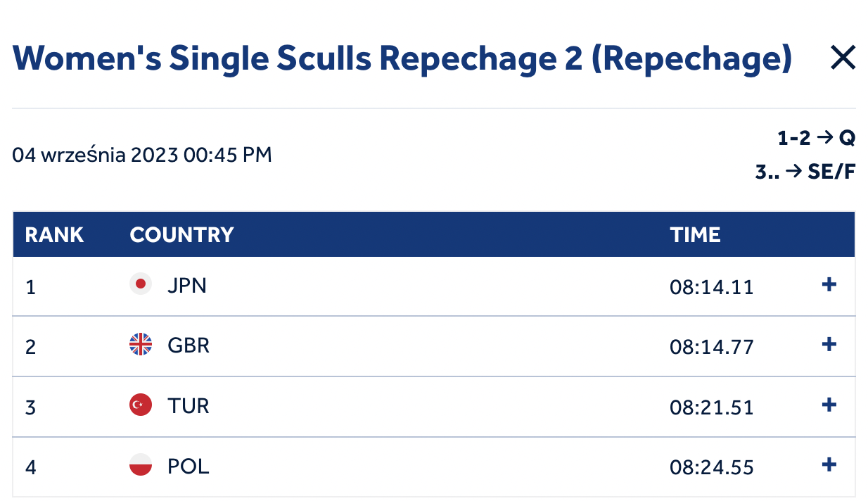Click the RANK column header
The width and height of the screenshot is (868, 501).
pyautogui.click(x=54, y=234)
